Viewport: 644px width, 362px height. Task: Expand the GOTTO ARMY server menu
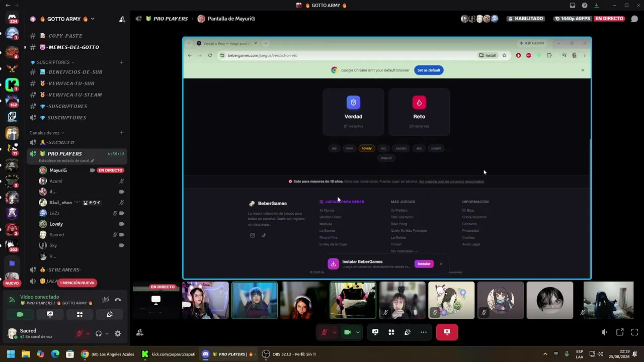click(x=92, y=19)
